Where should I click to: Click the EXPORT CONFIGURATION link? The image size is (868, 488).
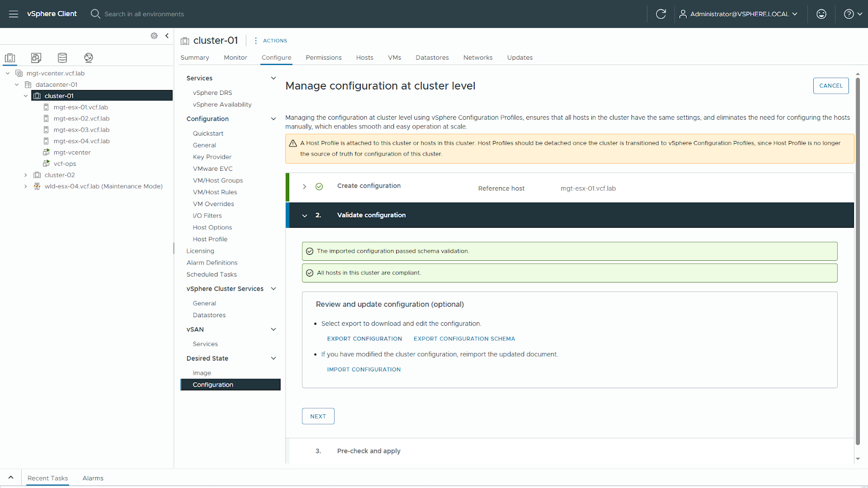click(364, 339)
